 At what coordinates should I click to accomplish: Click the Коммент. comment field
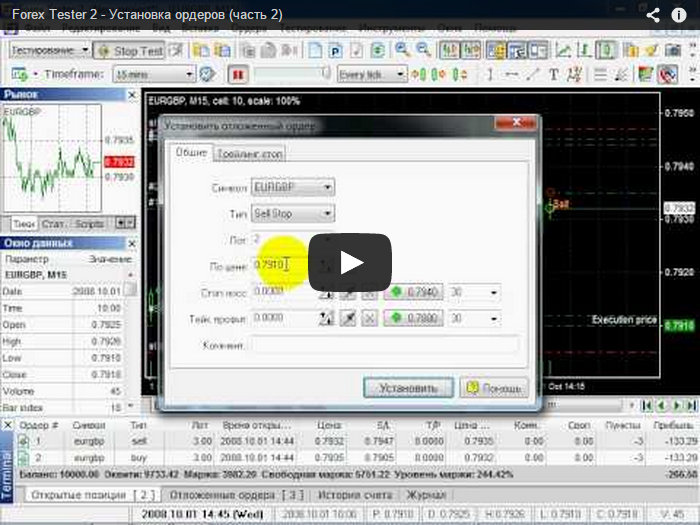click(385, 345)
